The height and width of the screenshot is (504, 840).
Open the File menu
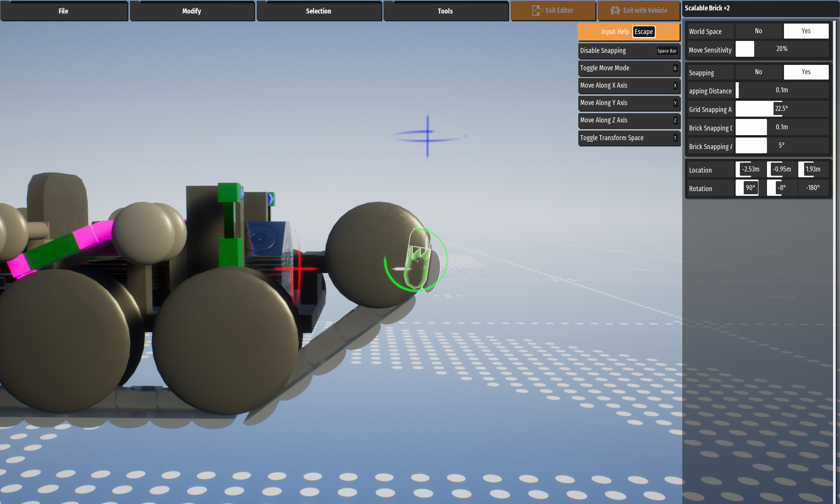63,11
